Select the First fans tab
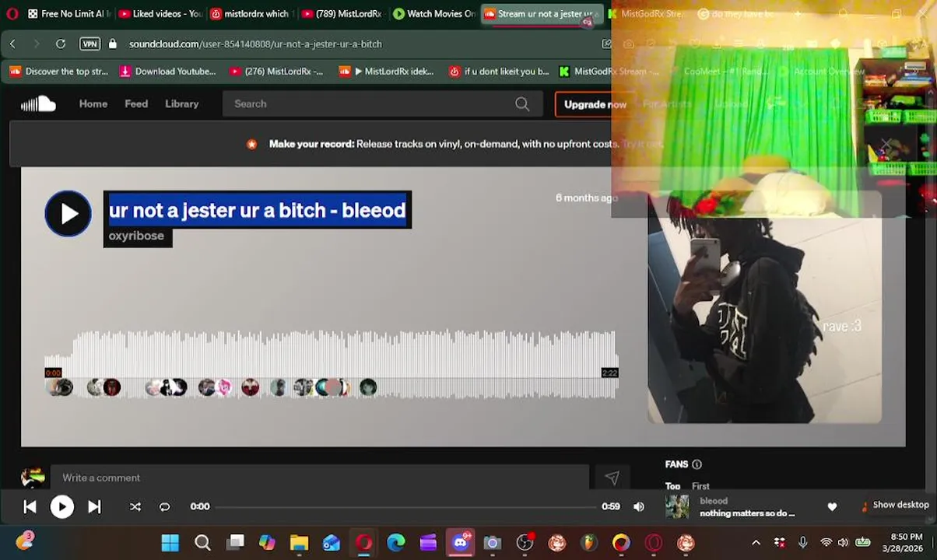The image size is (937, 560). click(700, 486)
